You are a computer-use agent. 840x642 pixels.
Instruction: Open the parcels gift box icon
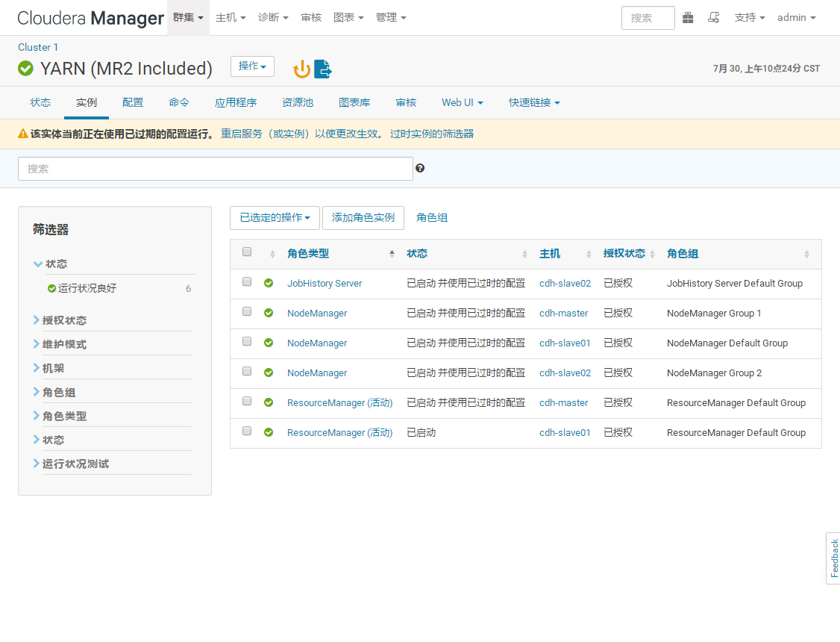688,18
